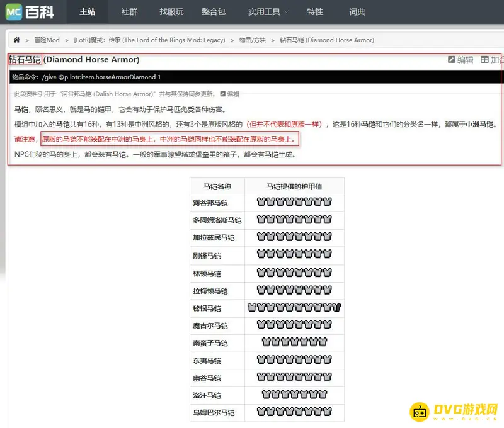504x428 pixels.
Task: Click the grid icon at top right of title
Action: [x=484, y=60]
